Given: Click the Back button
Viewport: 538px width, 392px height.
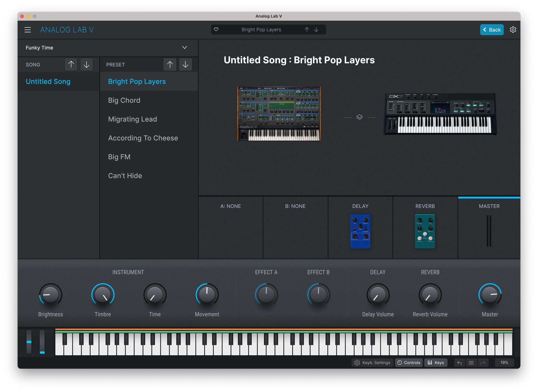Looking at the screenshot, I should 491,30.
